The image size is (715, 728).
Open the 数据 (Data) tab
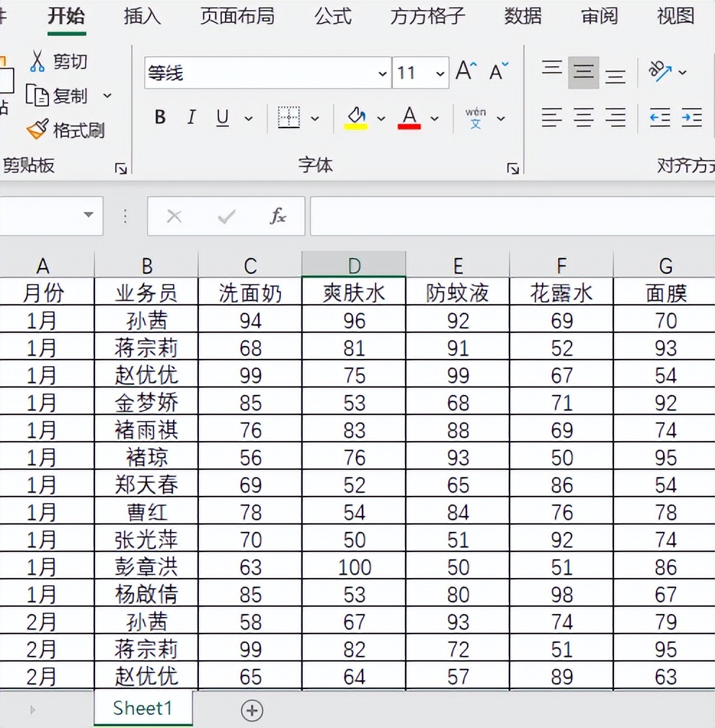[523, 17]
